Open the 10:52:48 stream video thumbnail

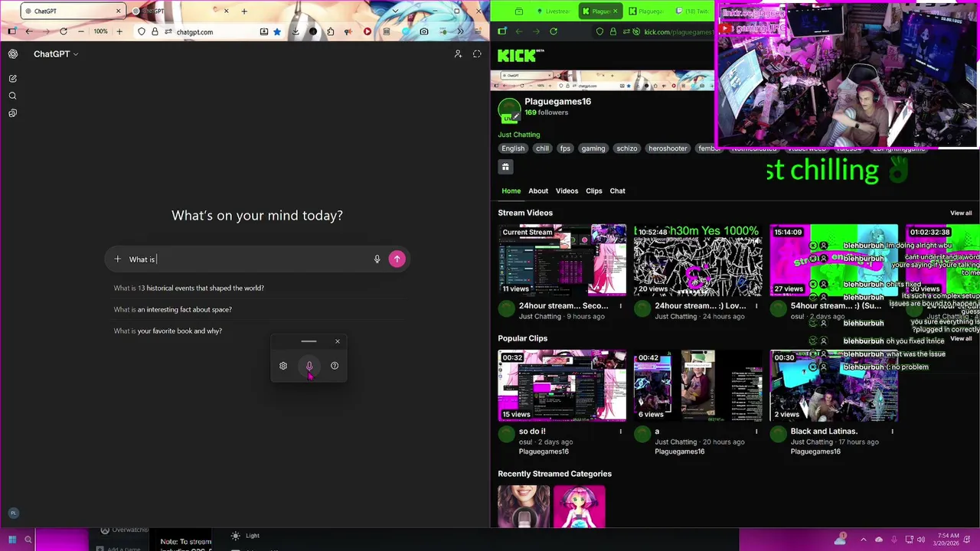[x=697, y=260]
